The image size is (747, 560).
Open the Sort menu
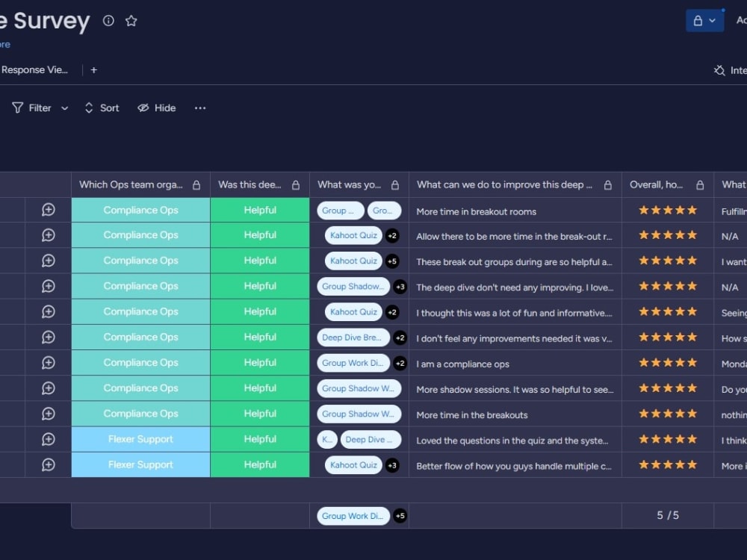click(102, 108)
